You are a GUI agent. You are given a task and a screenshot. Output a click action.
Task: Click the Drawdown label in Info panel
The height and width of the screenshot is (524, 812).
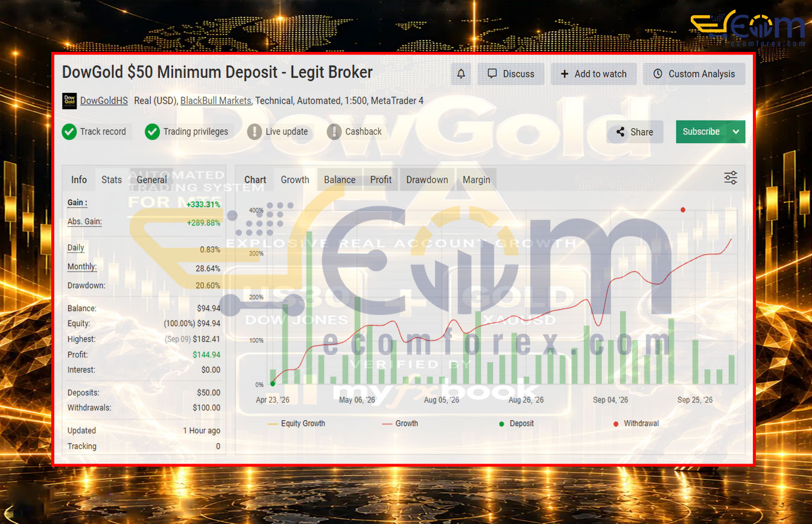tap(86, 286)
